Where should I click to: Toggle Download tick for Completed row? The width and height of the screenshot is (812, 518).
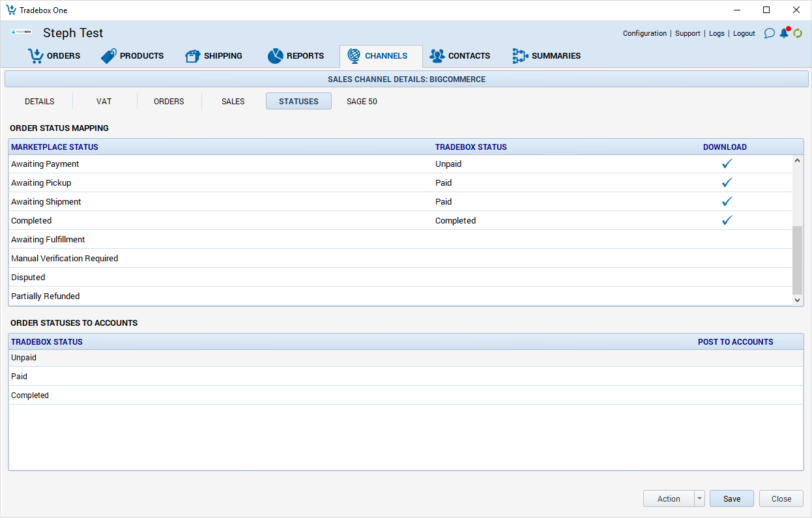pos(727,221)
